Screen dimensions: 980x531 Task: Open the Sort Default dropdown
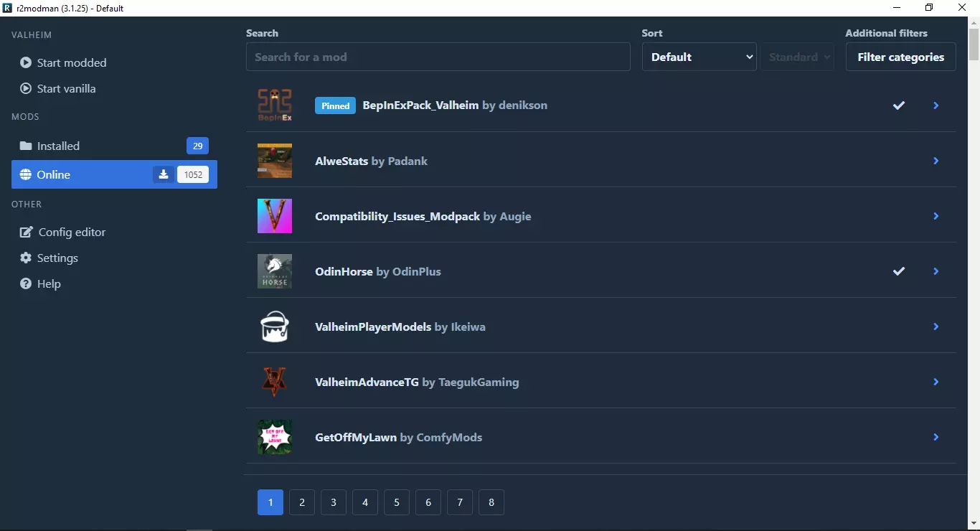pos(699,57)
